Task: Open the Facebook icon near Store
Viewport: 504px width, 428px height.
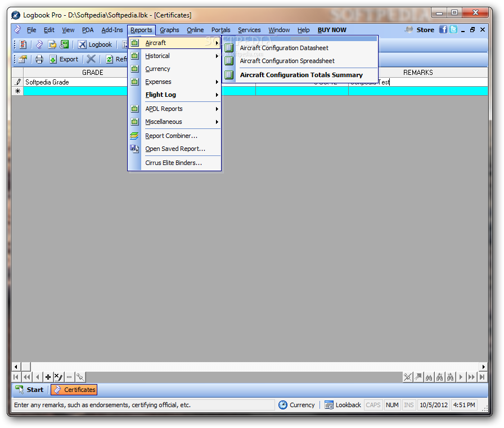Action: tap(443, 30)
